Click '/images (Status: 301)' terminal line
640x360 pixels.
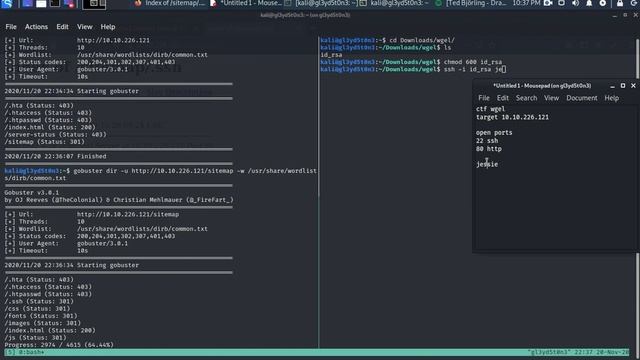(x=42, y=323)
